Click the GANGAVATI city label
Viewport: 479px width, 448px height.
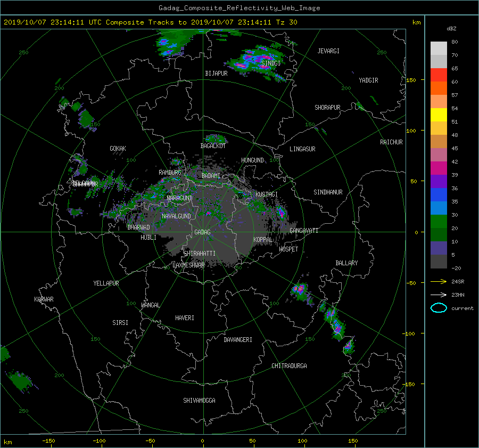point(304,231)
